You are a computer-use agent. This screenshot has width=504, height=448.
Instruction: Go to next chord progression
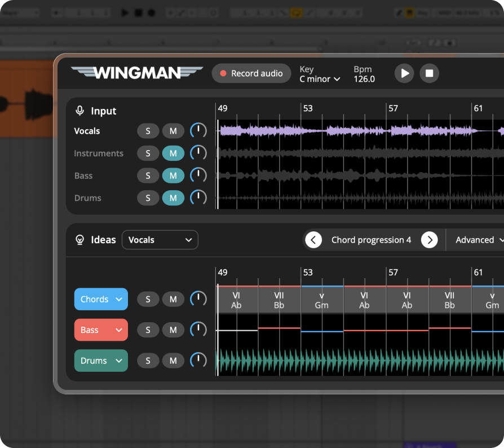click(x=430, y=240)
